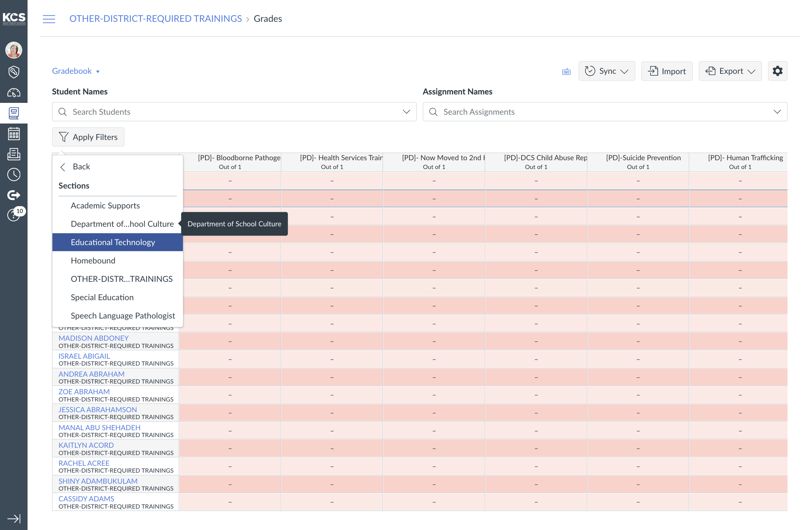Click the Search Students input field

pos(234,112)
